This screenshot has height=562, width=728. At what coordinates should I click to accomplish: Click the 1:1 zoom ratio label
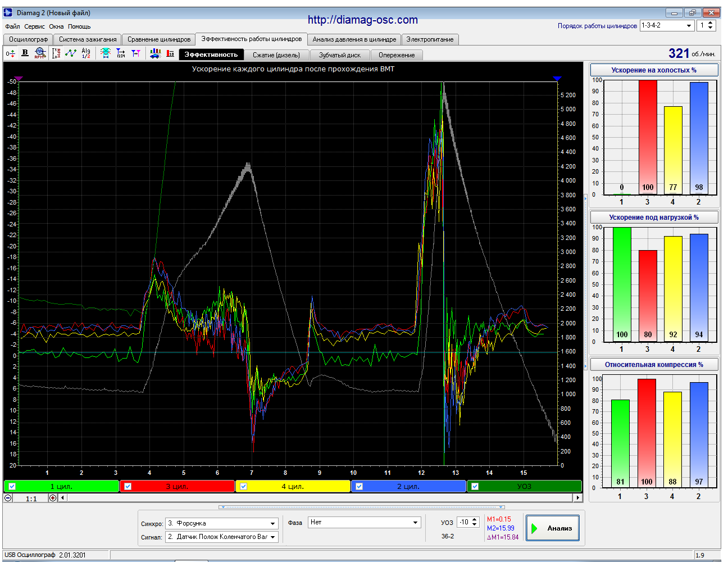point(31,498)
